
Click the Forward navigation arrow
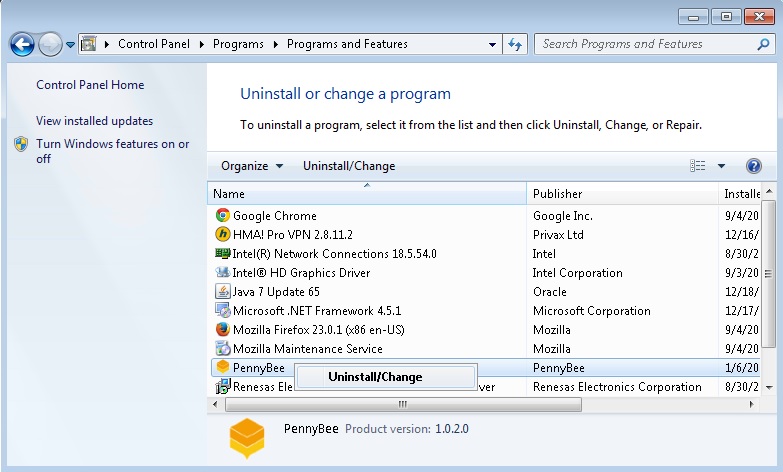50,44
